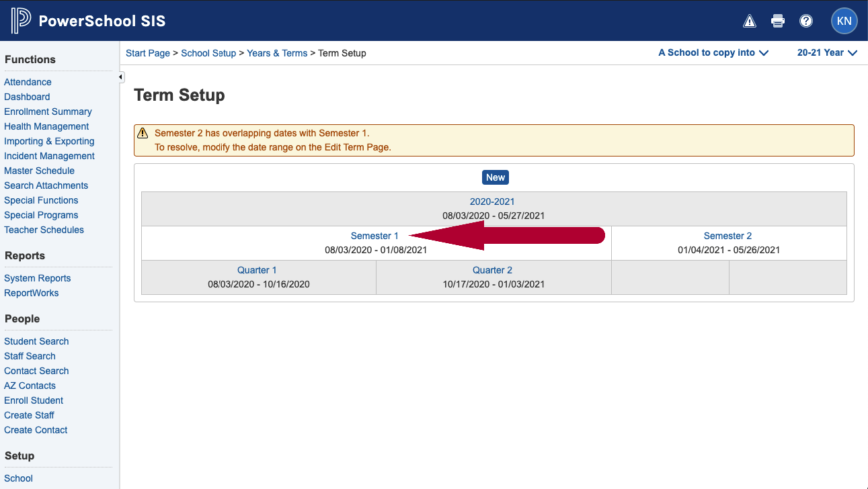Viewport: 868px width, 489px height.
Task: Open Importing & Exporting link
Action: tap(49, 141)
